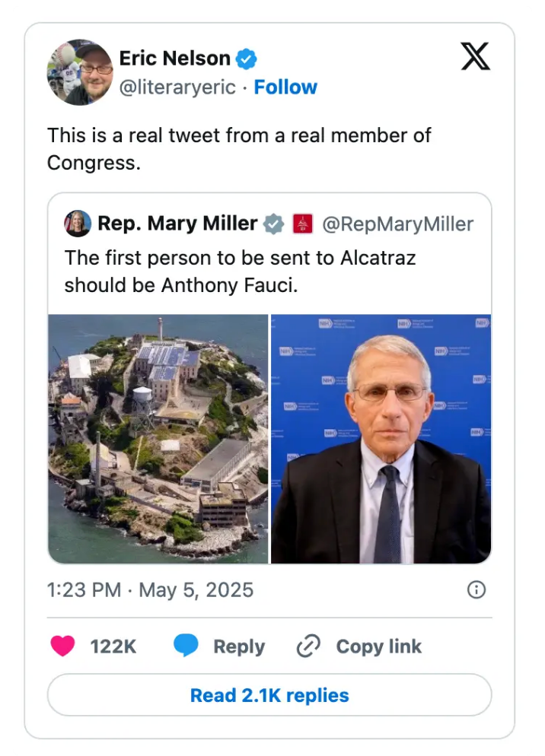Click Rep. Mary Miller's verified checkmark

[x=272, y=224]
